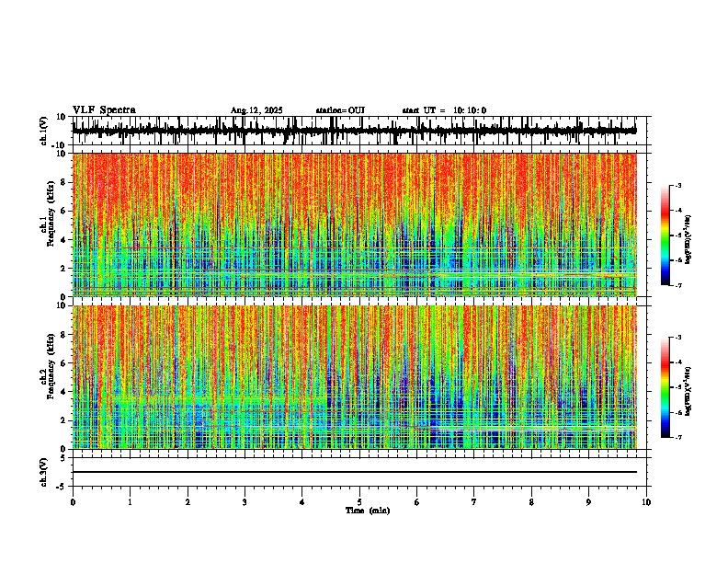Click the '-3' label on ch.1 colorbar
Image resolution: width=728 pixels, height=563 pixels.
[x=678, y=185]
